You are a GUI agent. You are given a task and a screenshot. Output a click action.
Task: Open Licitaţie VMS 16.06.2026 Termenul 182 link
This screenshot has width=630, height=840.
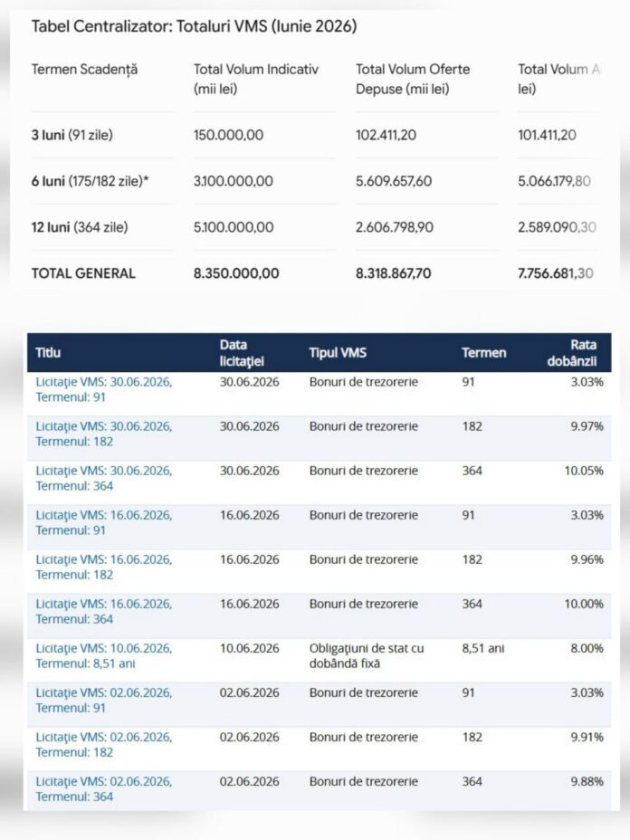104,568
